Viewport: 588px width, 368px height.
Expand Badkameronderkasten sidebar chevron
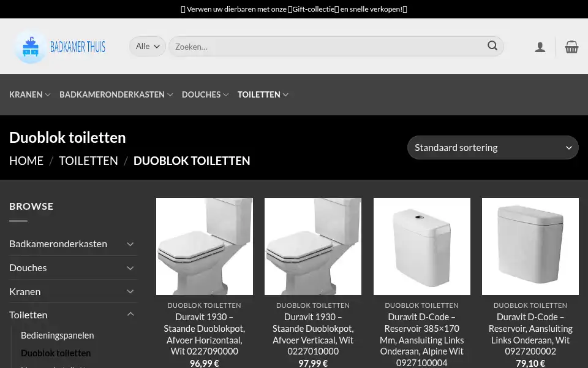pos(130,244)
